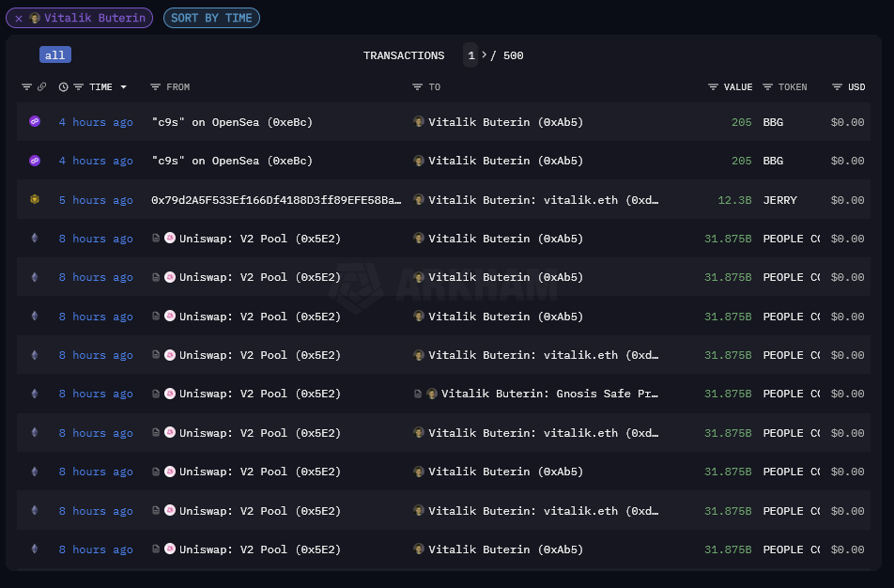The image size is (894, 588).
Task: Open Vitalik Buterin: Gnosis Safe Pr… recipient
Action: tap(549, 394)
